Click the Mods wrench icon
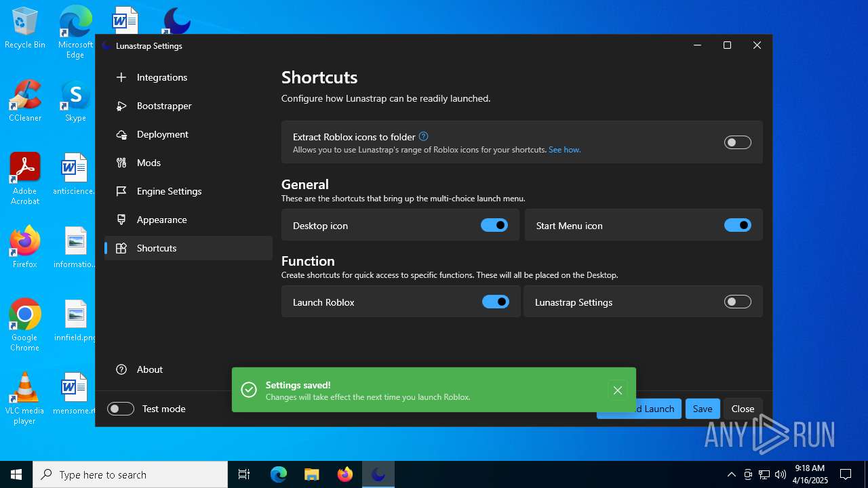The height and width of the screenshot is (488, 868). point(121,163)
